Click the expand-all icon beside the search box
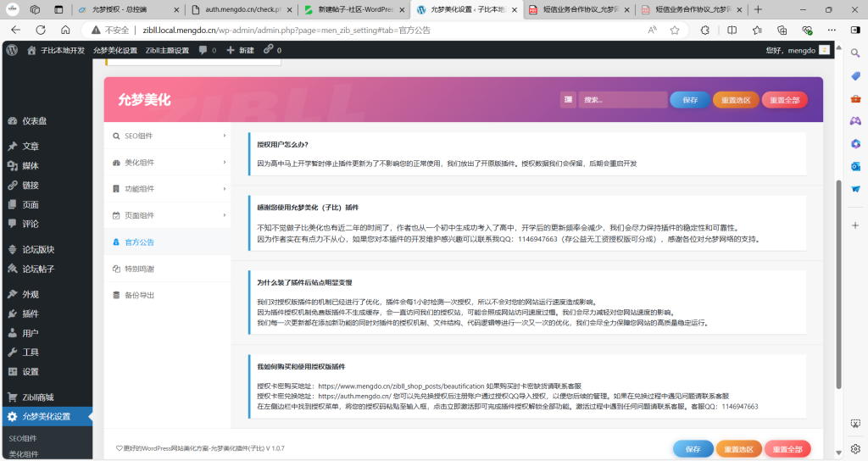 pos(568,100)
